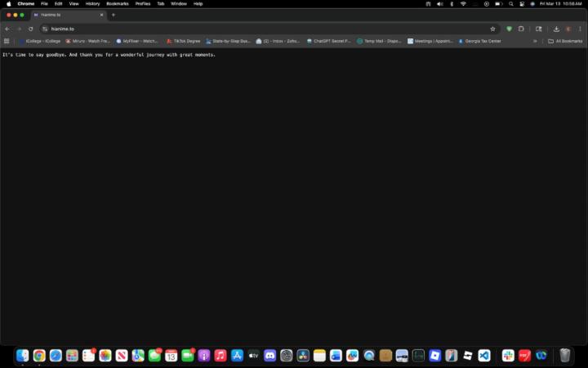
Task: Click the goodbye message text on the page
Action: (109, 55)
